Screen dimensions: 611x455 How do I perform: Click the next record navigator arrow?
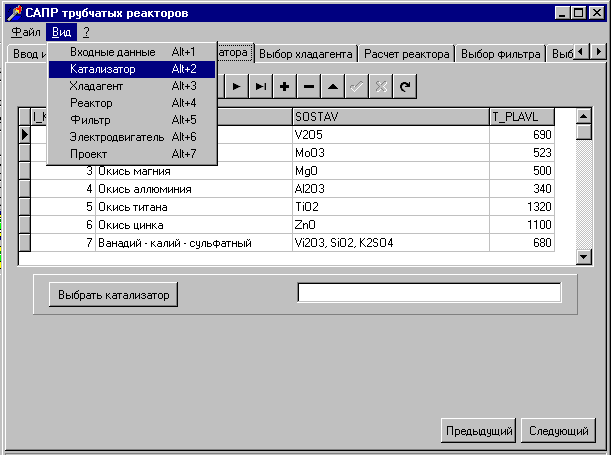click(x=236, y=87)
